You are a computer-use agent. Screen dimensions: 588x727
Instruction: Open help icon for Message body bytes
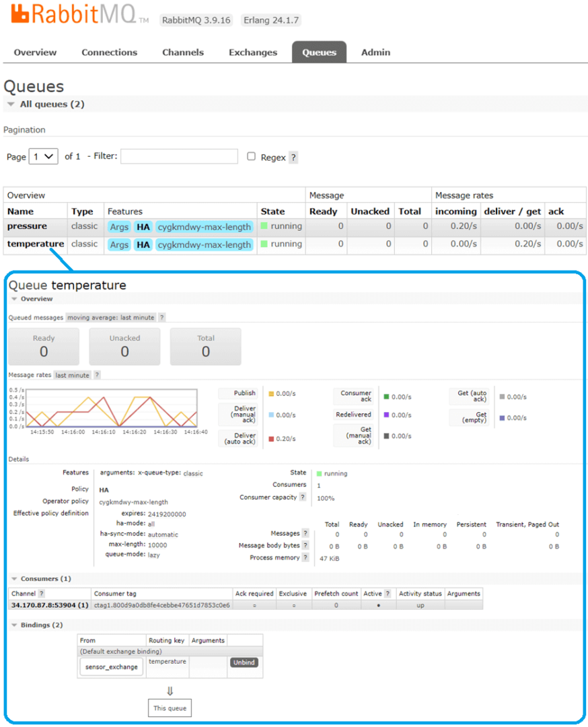[x=305, y=546]
